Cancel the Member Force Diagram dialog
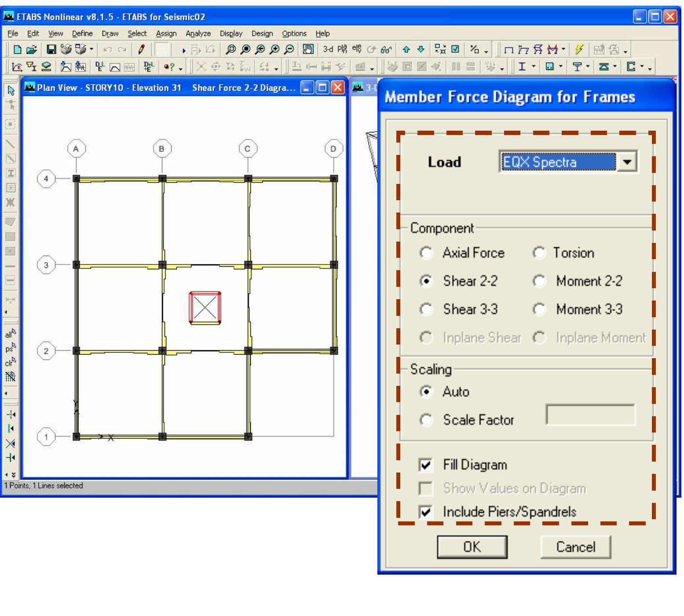This screenshot has width=684, height=616. pyautogui.click(x=576, y=547)
